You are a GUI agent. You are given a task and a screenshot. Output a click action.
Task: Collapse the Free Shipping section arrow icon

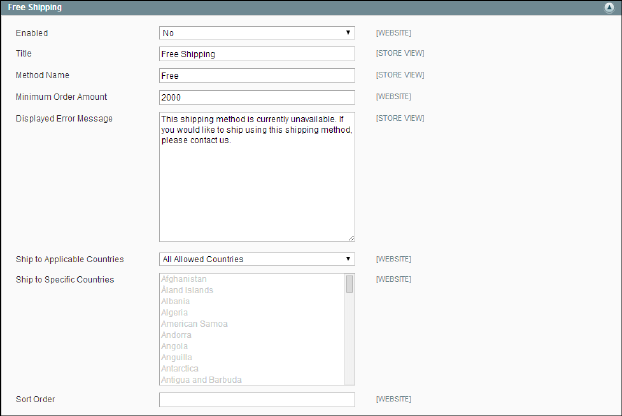(x=609, y=7)
